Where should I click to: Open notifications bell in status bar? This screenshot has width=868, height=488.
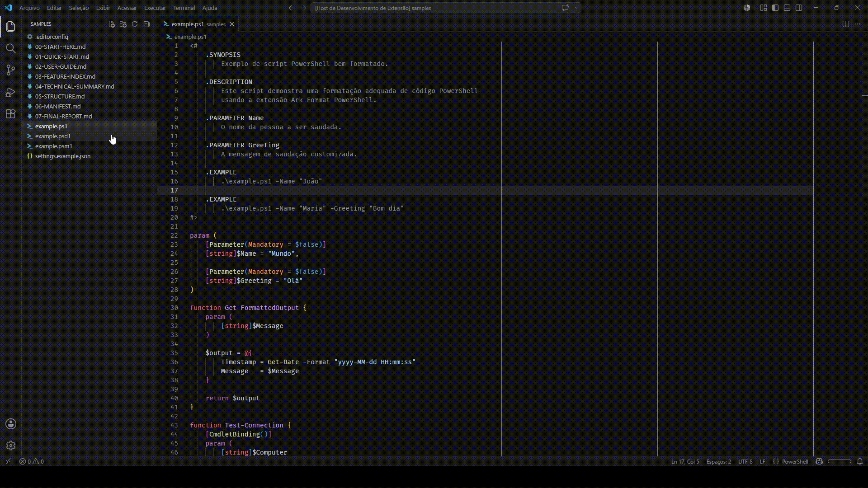(860, 461)
